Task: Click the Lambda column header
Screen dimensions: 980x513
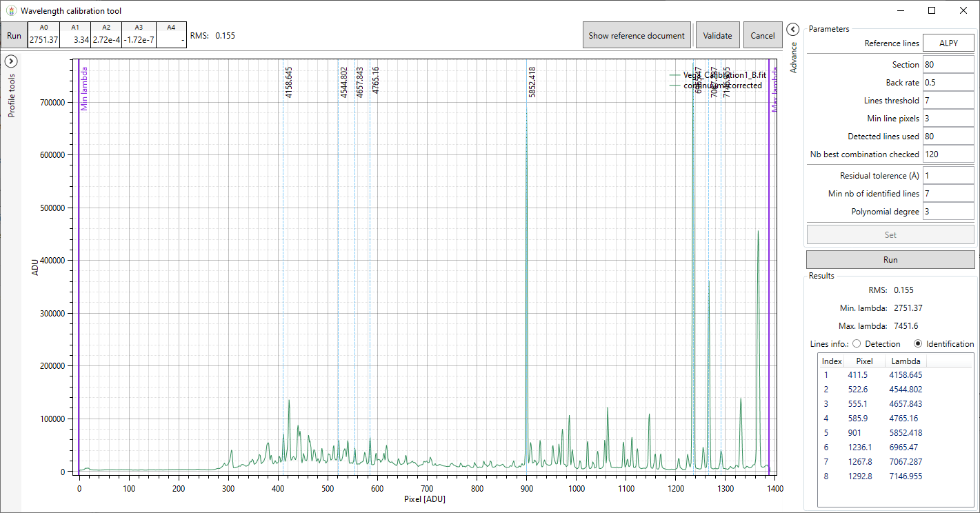Action: (x=905, y=361)
